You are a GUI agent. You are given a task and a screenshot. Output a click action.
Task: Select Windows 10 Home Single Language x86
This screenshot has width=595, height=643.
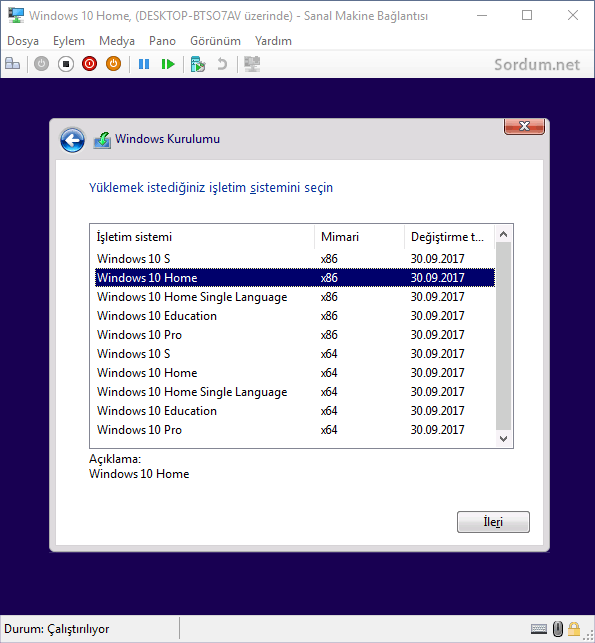tap(294, 297)
